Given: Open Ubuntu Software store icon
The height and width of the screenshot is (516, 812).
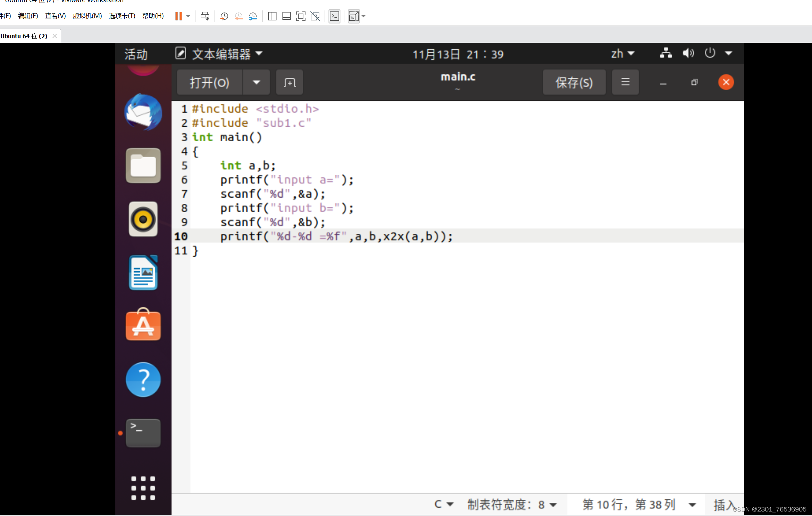Looking at the screenshot, I should pyautogui.click(x=143, y=325).
